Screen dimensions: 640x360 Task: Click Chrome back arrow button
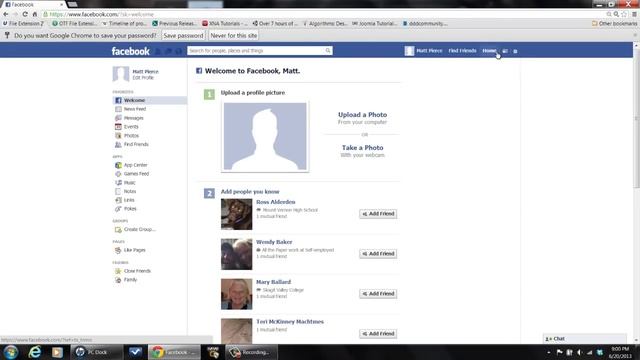6,14
